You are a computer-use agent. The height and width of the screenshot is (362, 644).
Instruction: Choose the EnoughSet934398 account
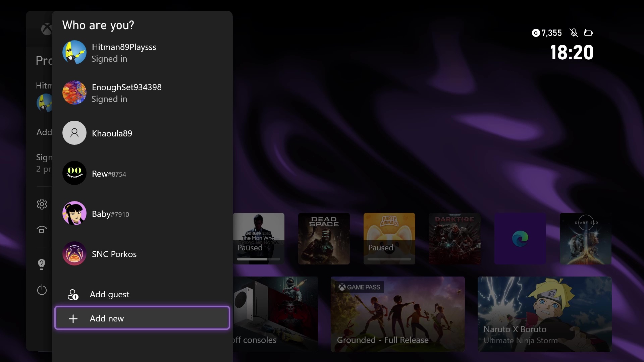(142, 93)
